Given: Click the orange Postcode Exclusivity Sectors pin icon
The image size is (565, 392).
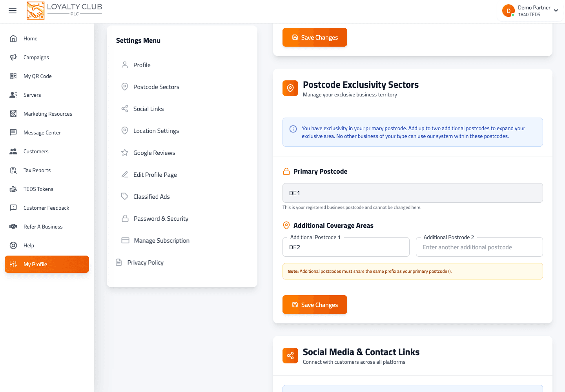Looking at the screenshot, I should click(290, 88).
